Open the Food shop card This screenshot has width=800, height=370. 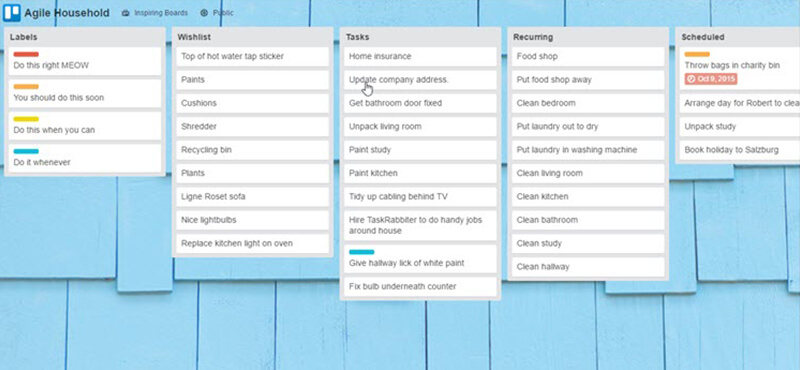[588, 57]
